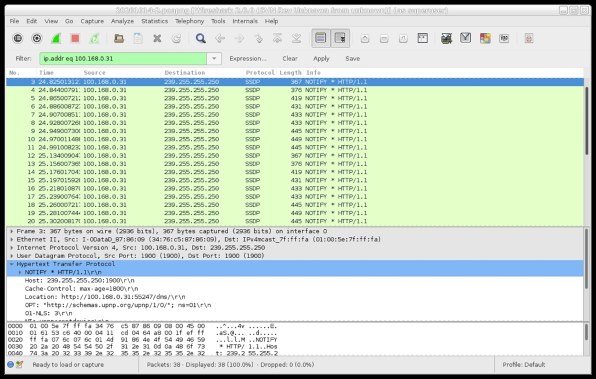
Task: Toggle packet list colorizing
Action: [321, 38]
